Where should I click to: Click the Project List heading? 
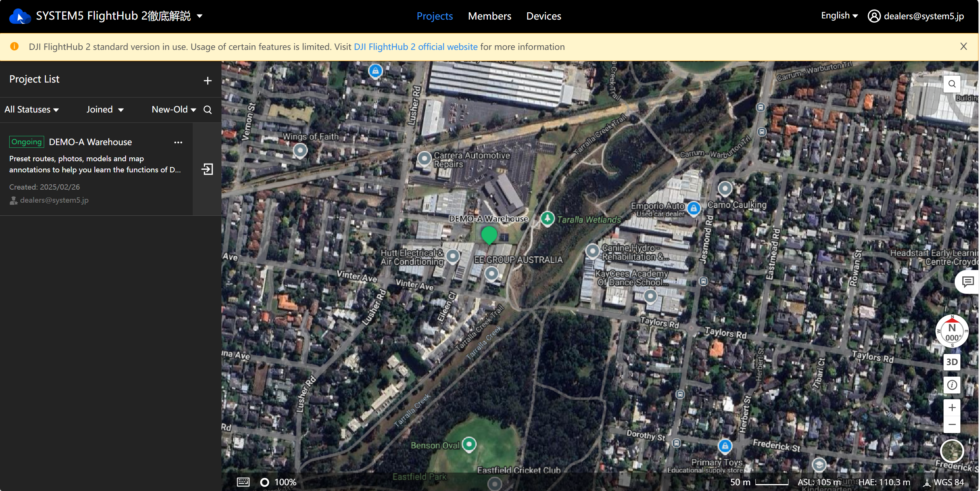point(34,79)
